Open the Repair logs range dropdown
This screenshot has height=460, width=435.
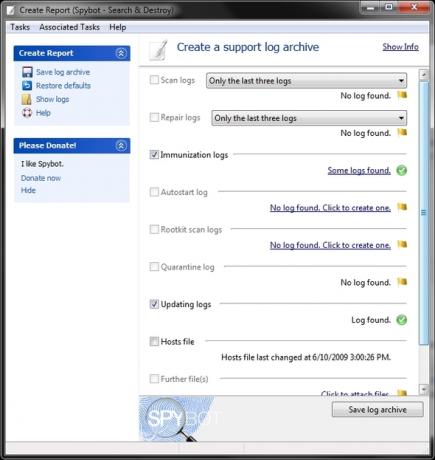(x=309, y=118)
